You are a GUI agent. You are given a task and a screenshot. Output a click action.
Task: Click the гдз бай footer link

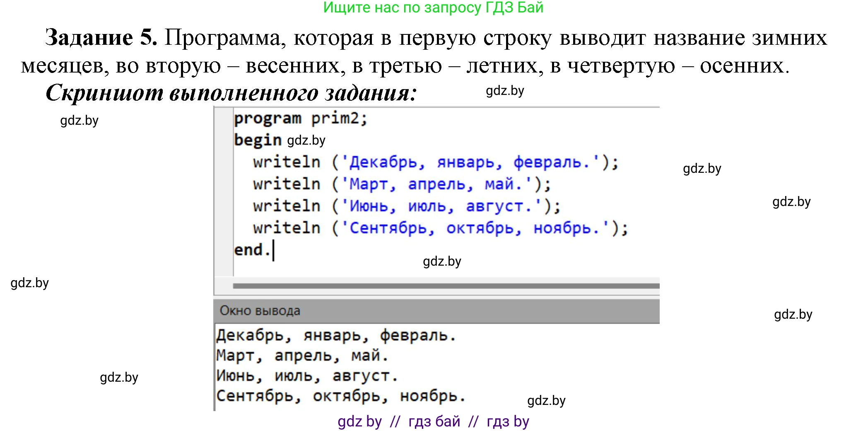click(x=436, y=421)
